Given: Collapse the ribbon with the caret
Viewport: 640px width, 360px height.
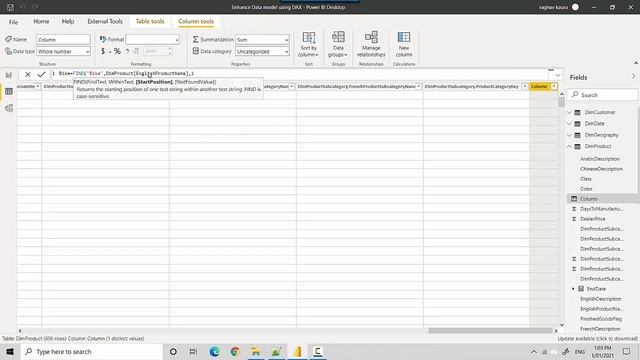Looking at the screenshot, I should pos(636,63).
